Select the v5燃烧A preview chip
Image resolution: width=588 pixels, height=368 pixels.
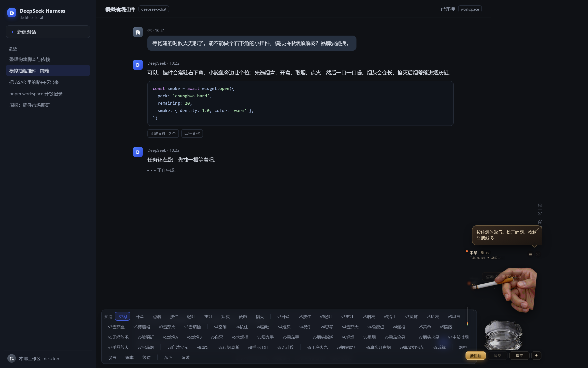170,337
